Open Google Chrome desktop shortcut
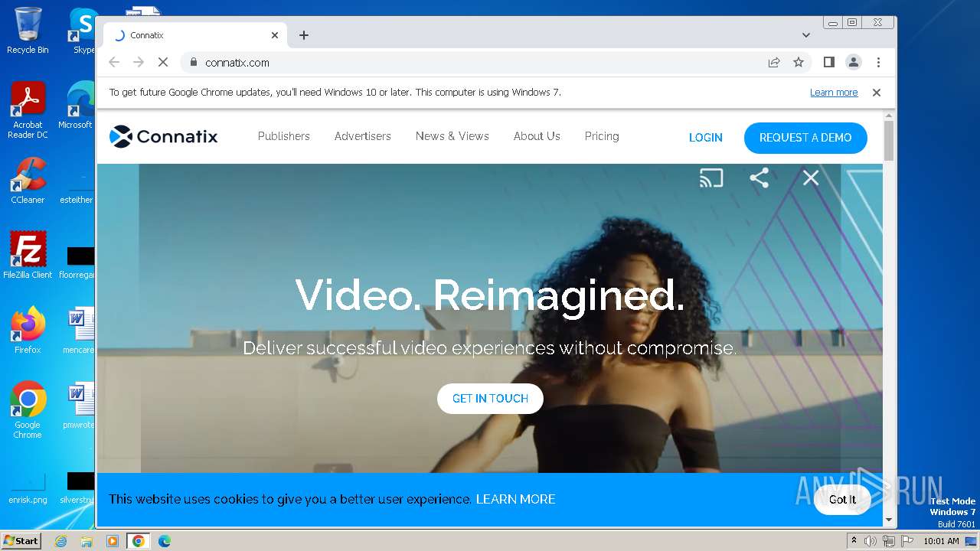Screen dimensions: 980x551 click(x=28, y=410)
